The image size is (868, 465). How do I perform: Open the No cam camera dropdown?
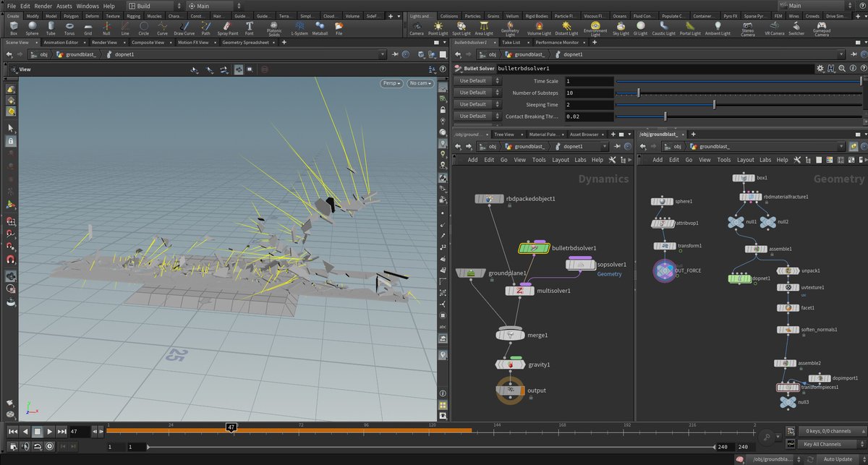tap(420, 83)
